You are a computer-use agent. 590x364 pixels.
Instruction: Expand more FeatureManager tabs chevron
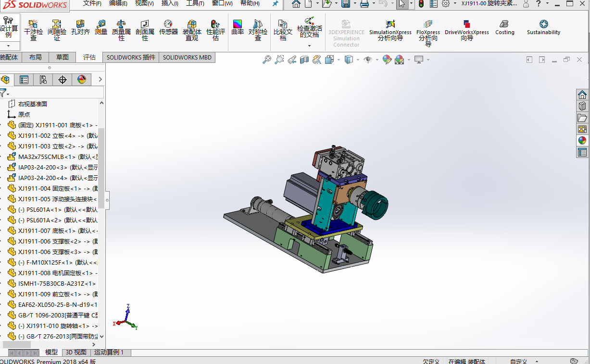pyautogui.click(x=100, y=79)
